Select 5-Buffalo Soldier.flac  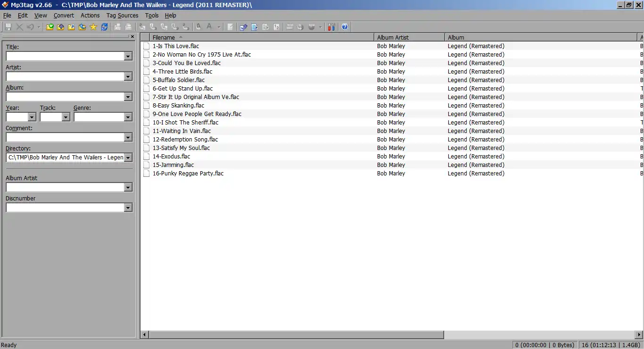[x=179, y=80]
